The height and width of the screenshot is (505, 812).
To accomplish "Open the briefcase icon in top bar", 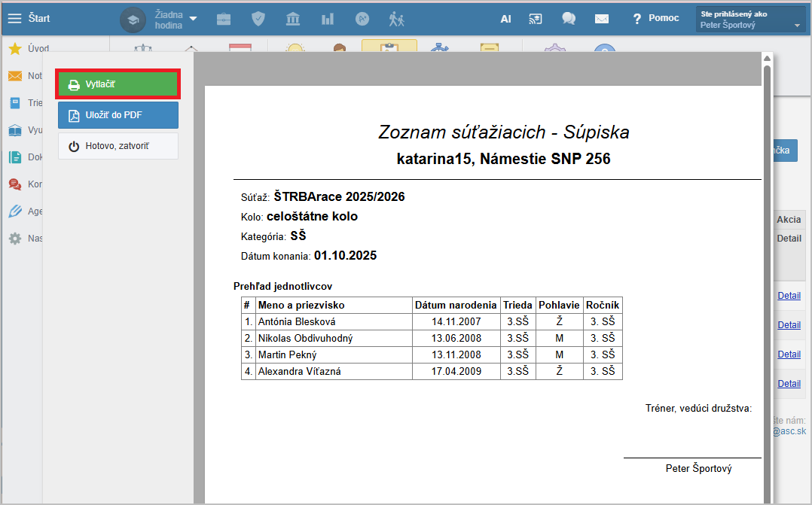I will 224,19.
